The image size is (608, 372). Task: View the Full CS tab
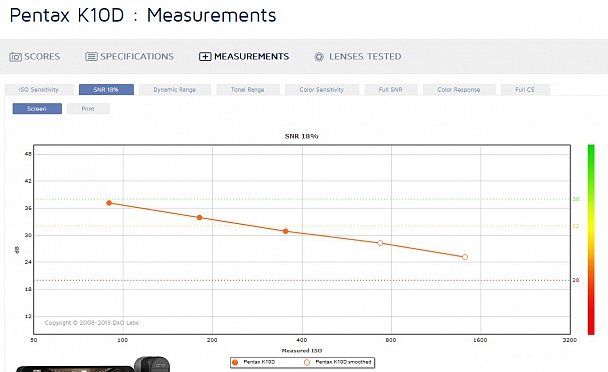point(525,90)
